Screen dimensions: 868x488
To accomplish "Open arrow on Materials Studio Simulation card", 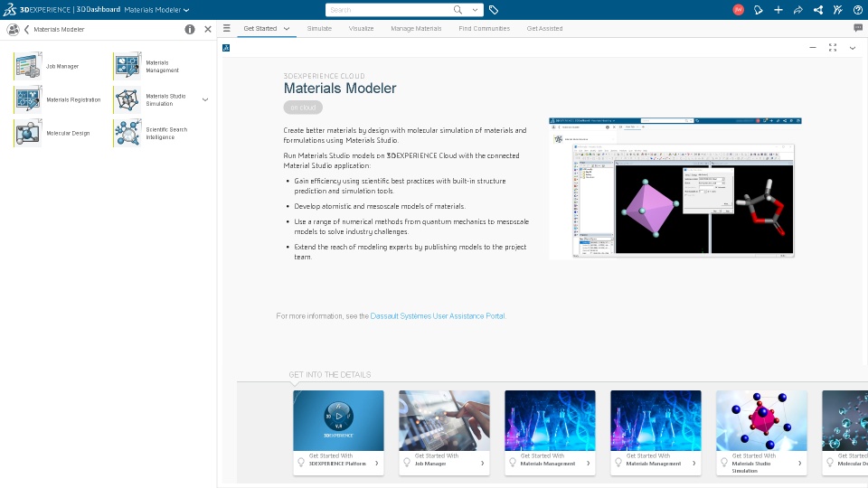I will [800, 463].
